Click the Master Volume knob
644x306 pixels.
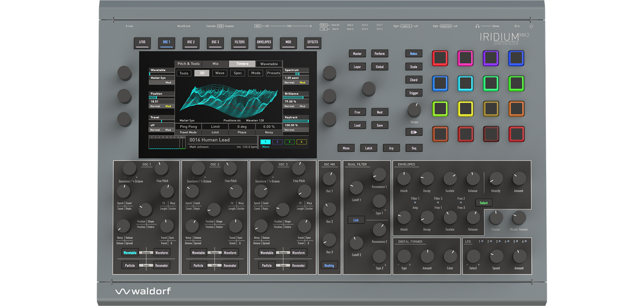point(519,218)
